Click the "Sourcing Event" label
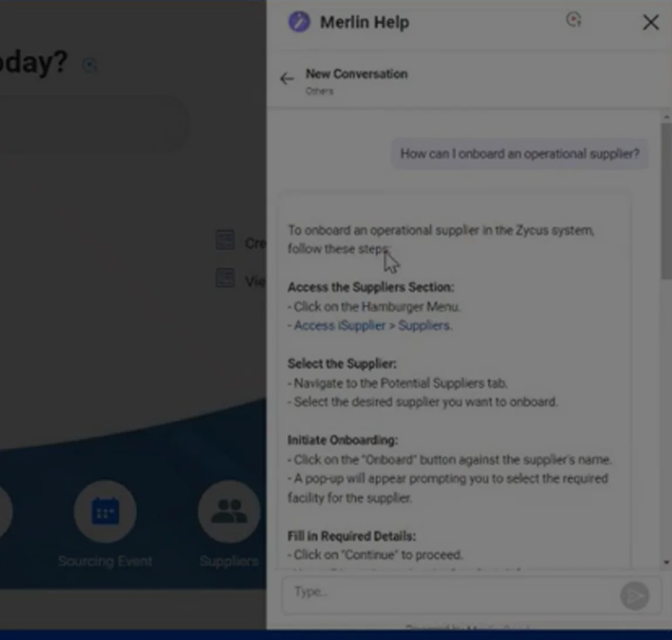The height and width of the screenshot is (640, 672). [105, 561]
